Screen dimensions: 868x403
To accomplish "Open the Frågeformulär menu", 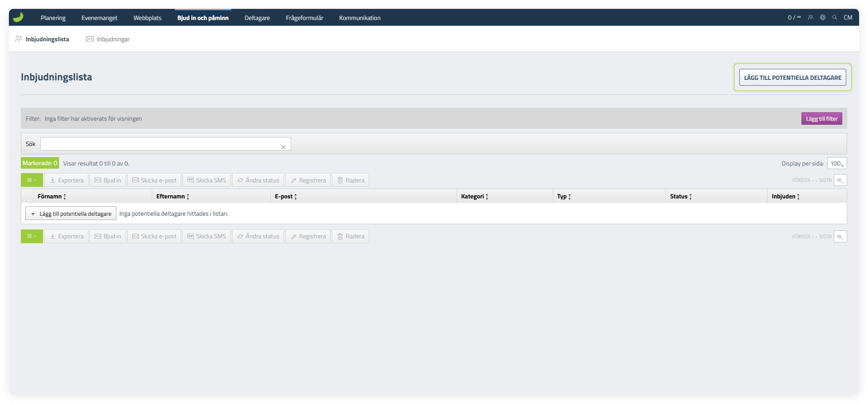I will 304,18.
